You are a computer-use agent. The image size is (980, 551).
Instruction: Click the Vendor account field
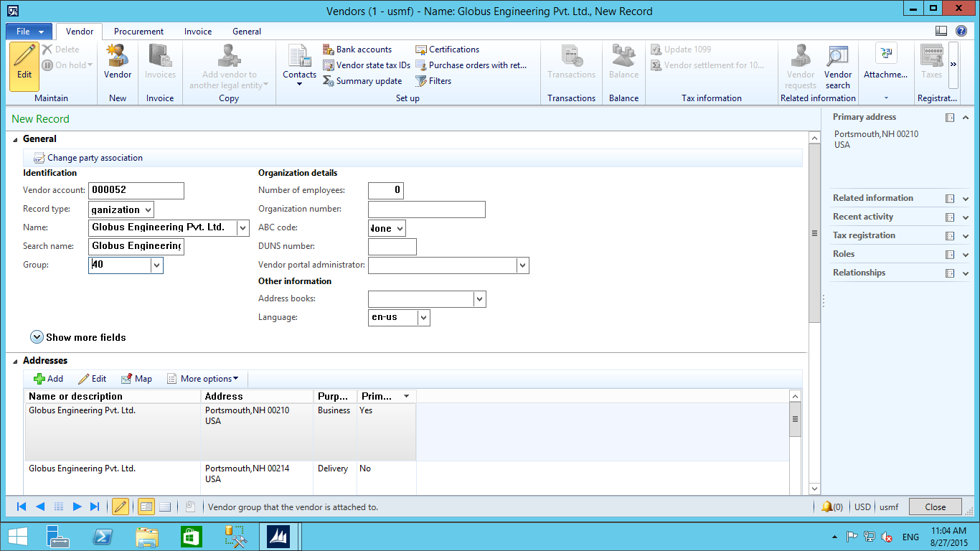(136, 191)
